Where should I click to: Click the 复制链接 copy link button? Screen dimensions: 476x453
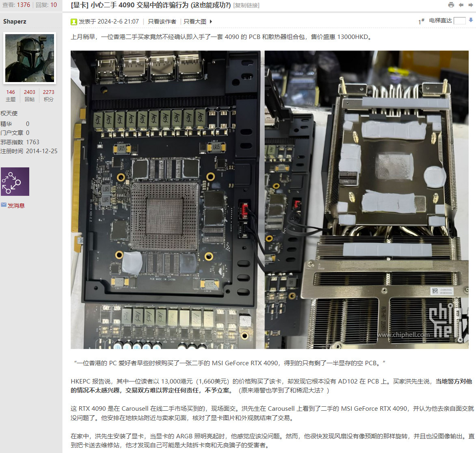(x=246, y=5)
